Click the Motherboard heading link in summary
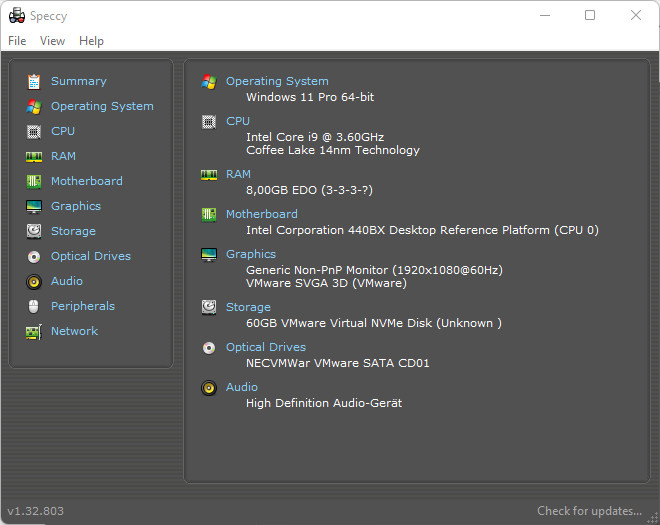This screenshot has height=525, width=660. pos(262,214)
